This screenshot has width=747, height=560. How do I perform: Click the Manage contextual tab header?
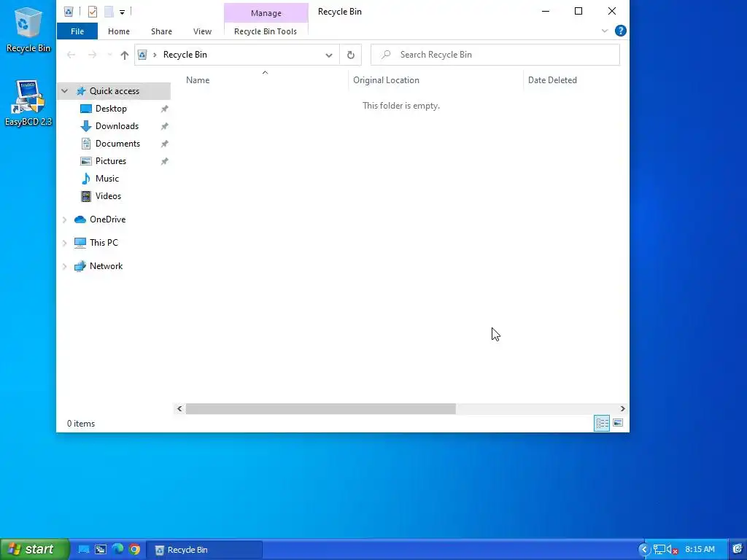point(266,13)
